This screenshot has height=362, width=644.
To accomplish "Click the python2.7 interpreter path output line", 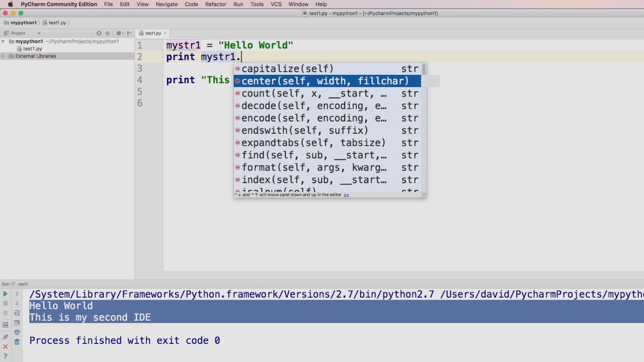I will click(336, 294).
